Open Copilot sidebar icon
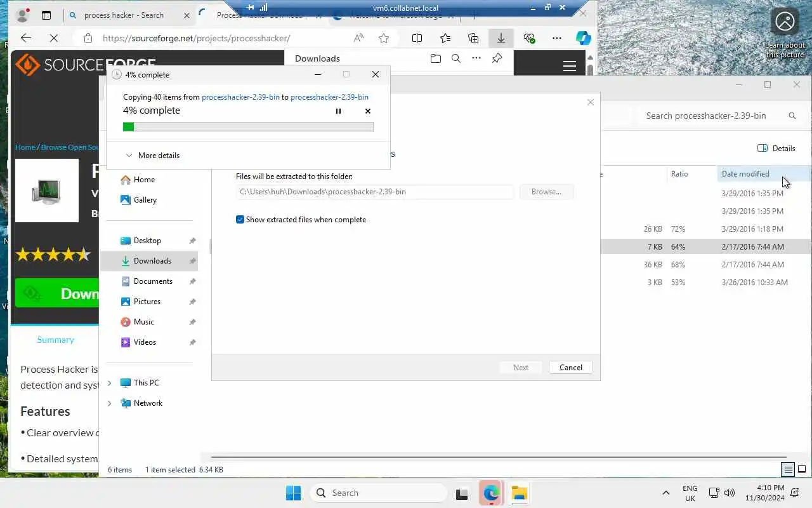This screenshot has width=812, height=508. coord(583,38)
